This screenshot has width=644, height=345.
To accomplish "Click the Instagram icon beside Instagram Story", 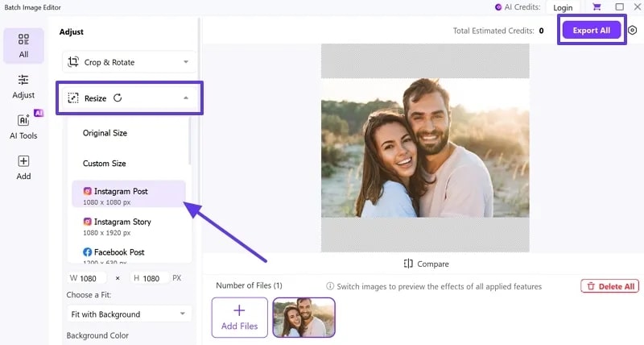I will pyautogui.click(x=88, y=222).
